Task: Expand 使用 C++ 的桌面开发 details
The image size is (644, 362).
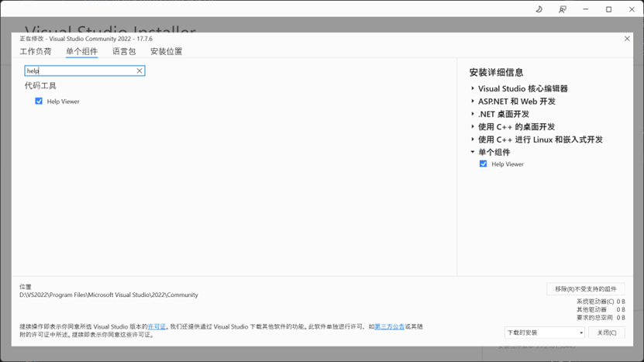Action: tap(473, 126)
